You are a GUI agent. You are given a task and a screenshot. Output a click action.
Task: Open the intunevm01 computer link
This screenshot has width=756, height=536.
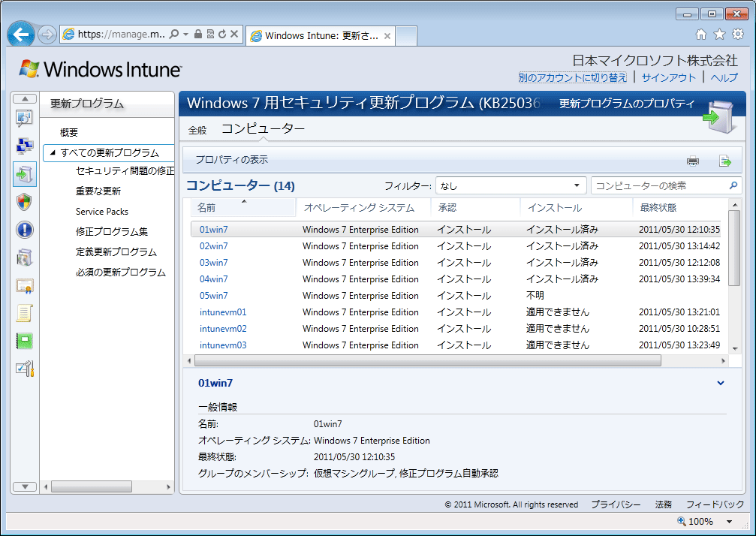tap(223, 312)
